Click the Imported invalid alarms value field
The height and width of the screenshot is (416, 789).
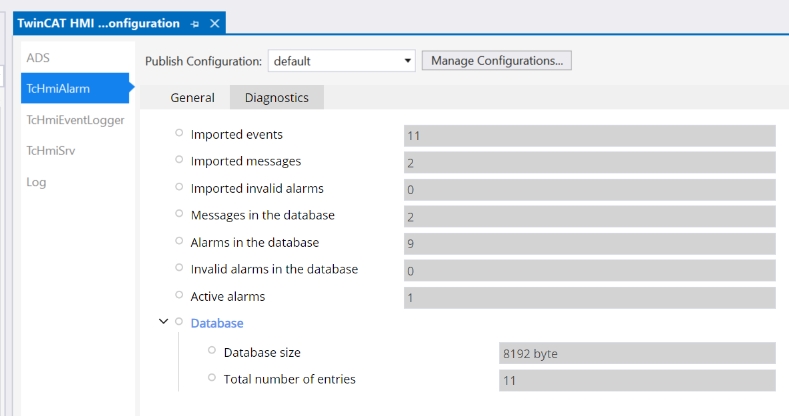[x=589, y=190]
